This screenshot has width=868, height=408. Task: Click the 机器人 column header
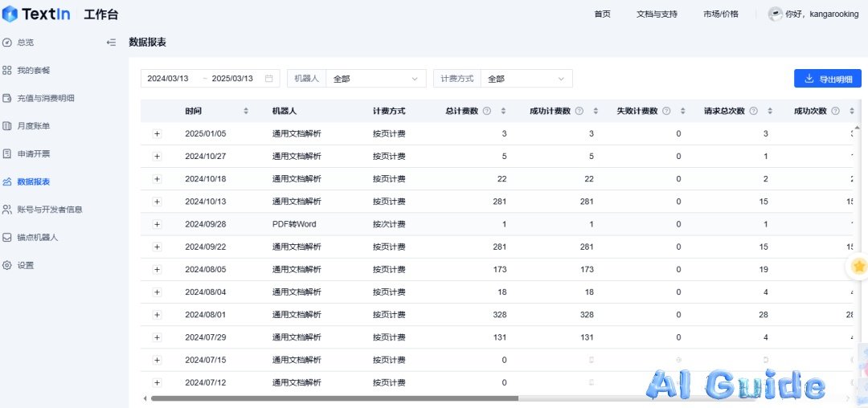coord(285,111)
